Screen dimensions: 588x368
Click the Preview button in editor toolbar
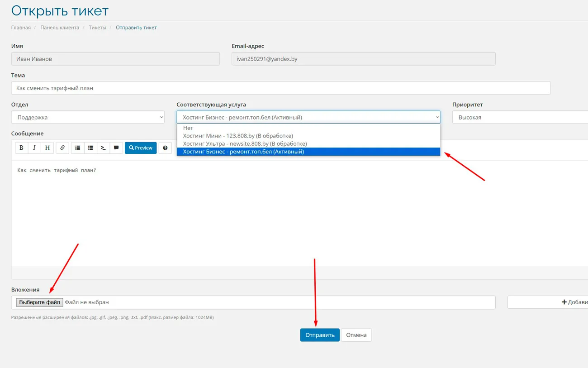[141, 148]
